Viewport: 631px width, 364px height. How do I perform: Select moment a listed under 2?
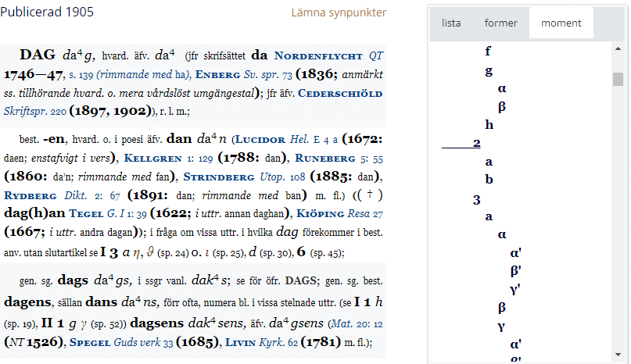[489, 162]
